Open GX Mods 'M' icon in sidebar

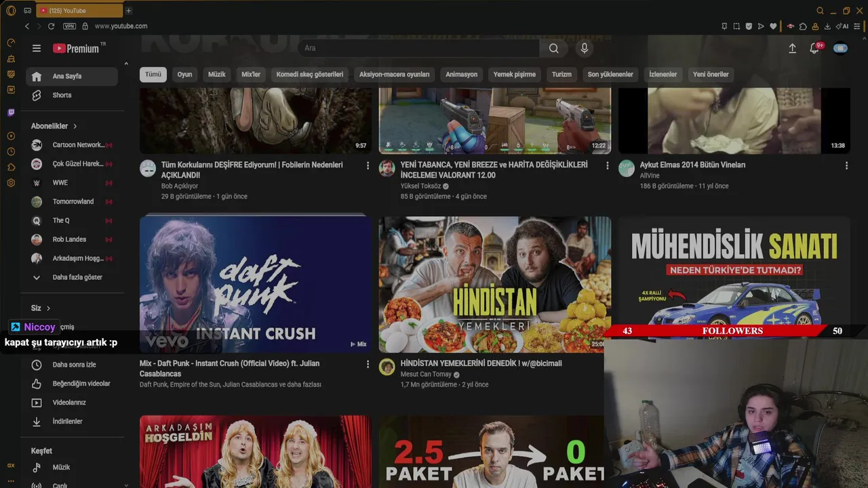click(11, 89)
